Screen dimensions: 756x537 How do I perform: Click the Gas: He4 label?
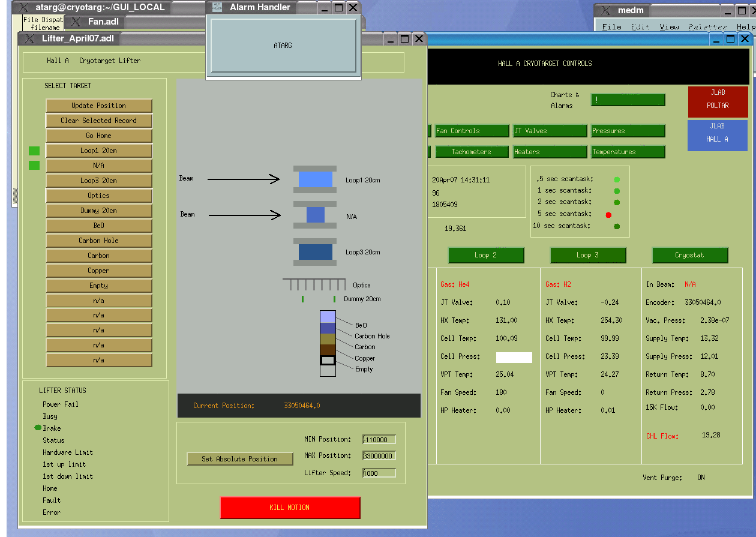[456, 284]
